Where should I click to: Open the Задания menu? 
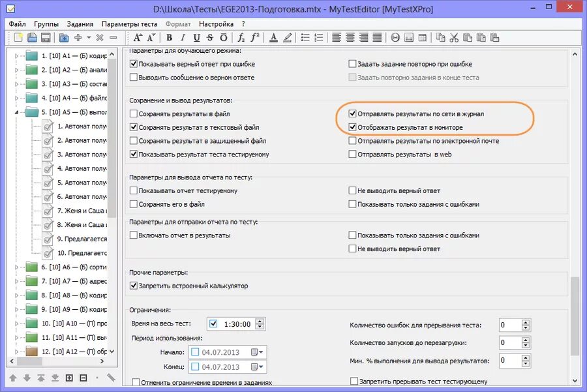pyautogui.click(x=80, y=24)
